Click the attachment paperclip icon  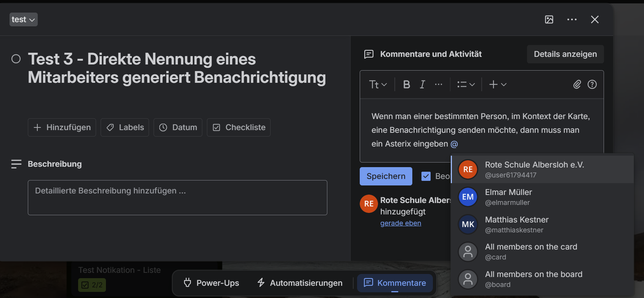577,84
